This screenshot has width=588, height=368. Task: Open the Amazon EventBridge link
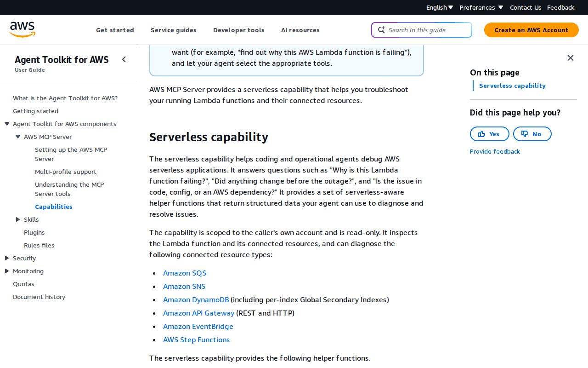click(x=198, y=326)
